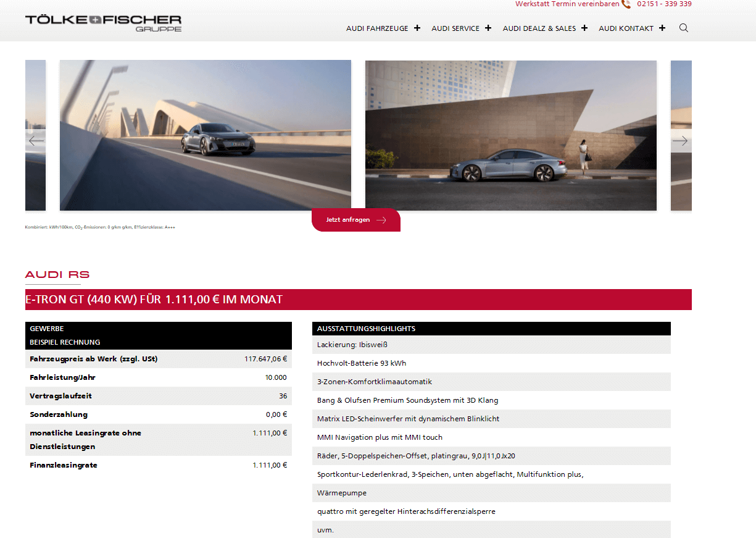This screenshot has width=756, height=538.
Task: Click the Matrix LED-Scheinwerfer row
Action: pyautogui.click(x=491, y=419)
